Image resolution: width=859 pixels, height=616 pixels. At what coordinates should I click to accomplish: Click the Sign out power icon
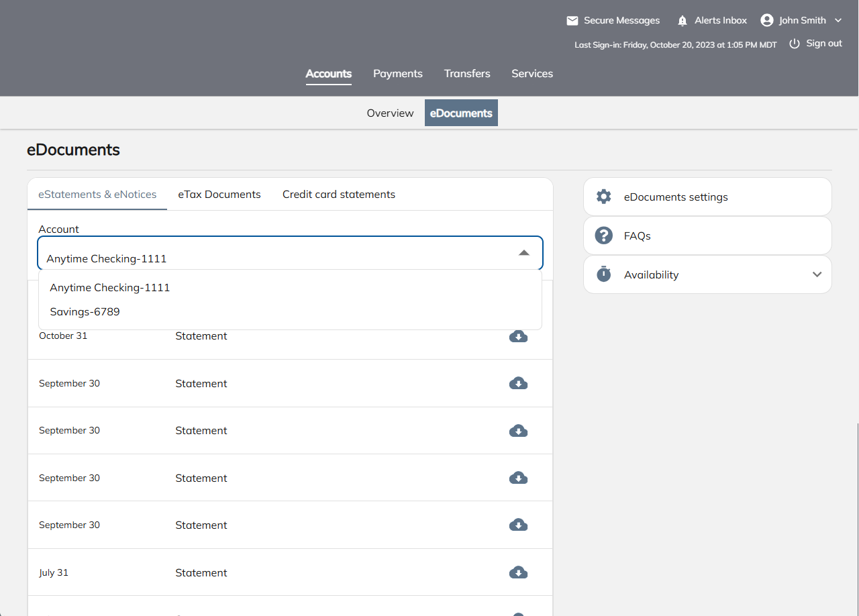click(795, 44)
